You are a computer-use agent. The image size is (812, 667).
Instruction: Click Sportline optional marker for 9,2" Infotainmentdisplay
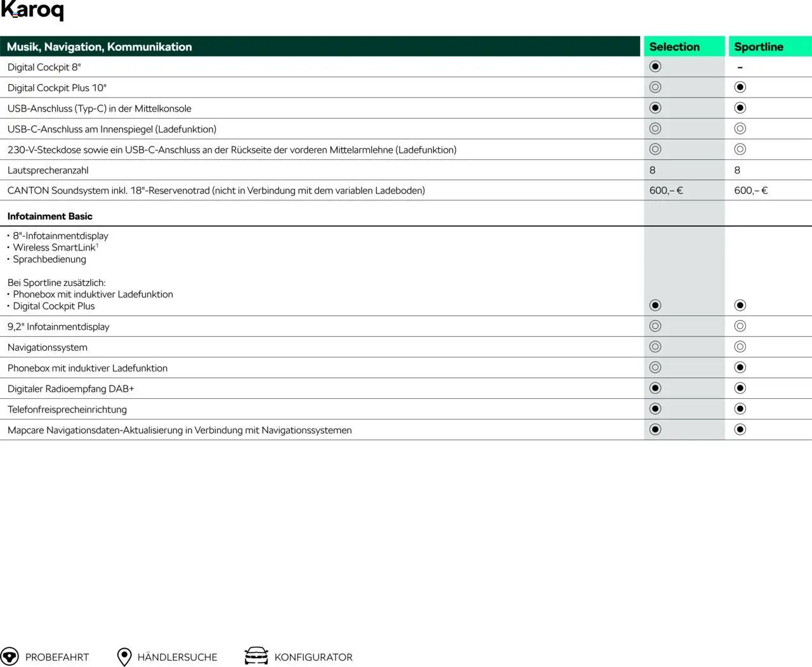740,327
